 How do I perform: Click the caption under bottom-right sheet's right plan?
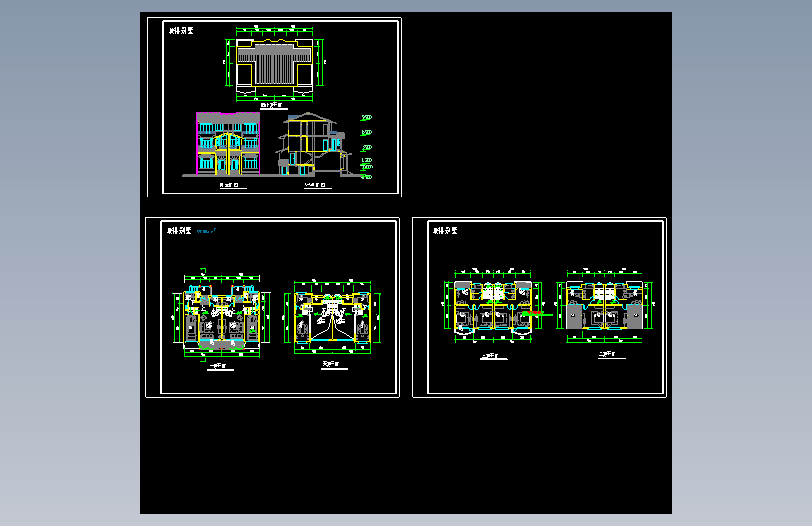click(611, 355)
